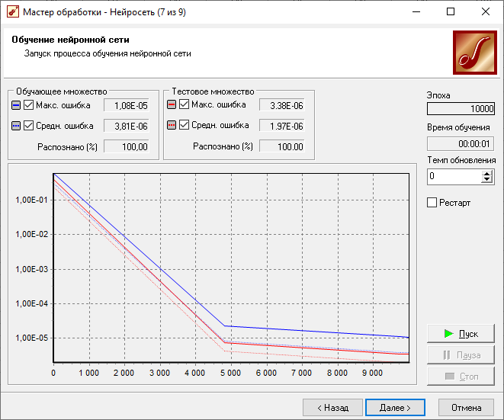504x420 pixels.
Task: Click the Обучающее множество group title
Action: tap(62, 91)
